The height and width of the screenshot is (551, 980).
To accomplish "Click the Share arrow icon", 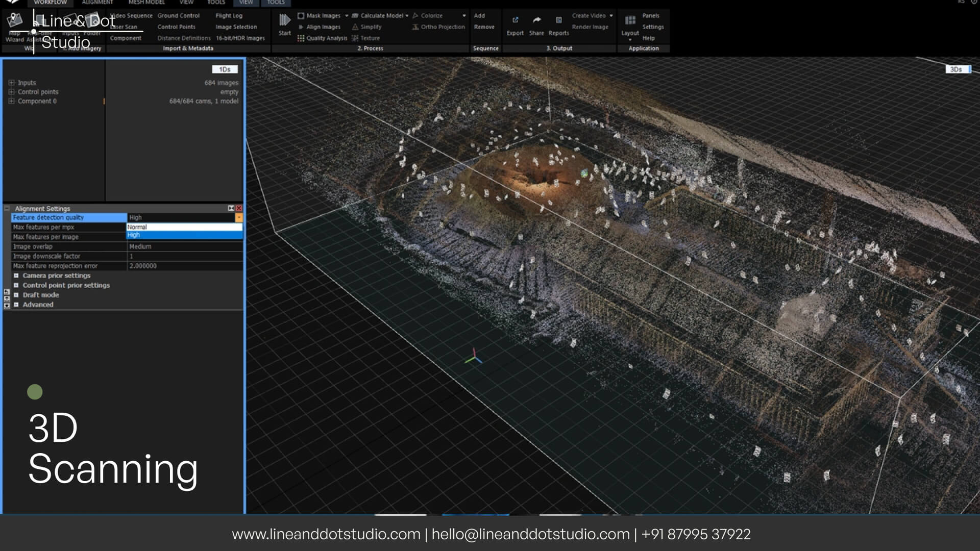I will (536, 20).
